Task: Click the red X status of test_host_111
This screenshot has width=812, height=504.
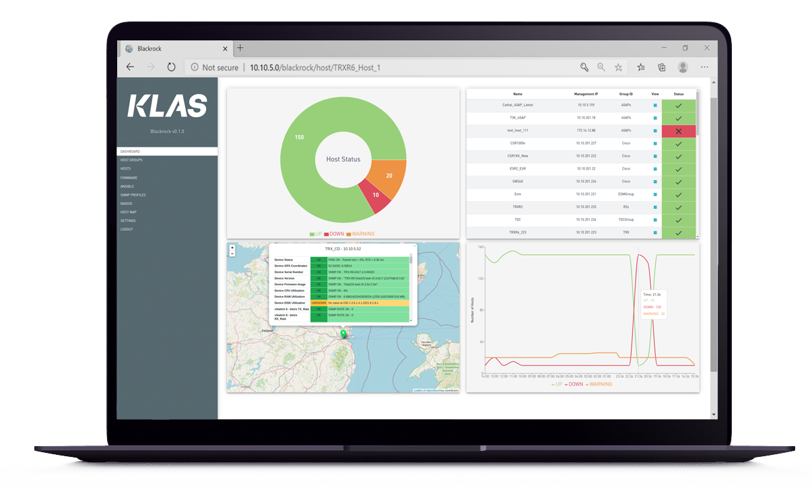Action: [x=679, y=131]
